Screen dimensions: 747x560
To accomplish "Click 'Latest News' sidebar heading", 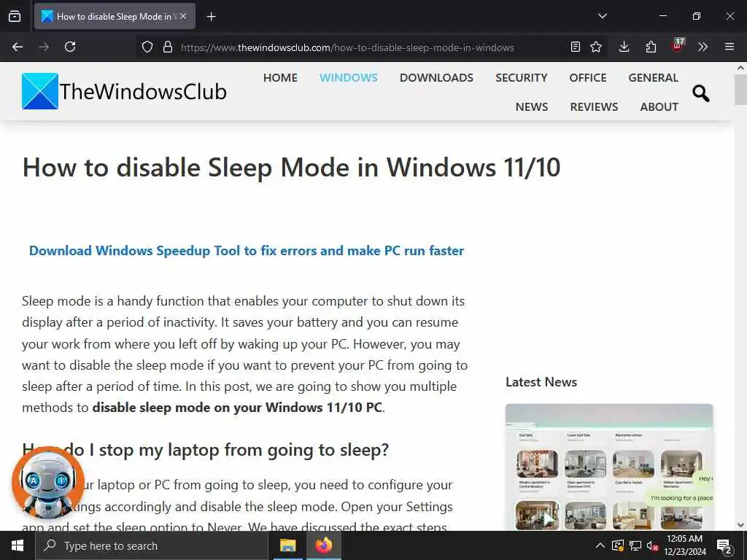I will click(541, 382).
